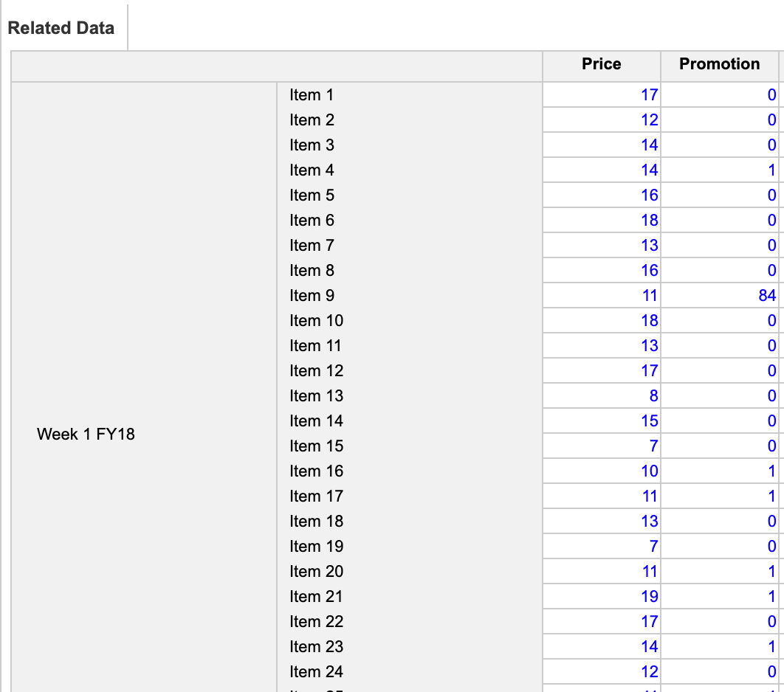The width and height of the screenshot is (784, 692).
Task: Click the Promotion cell showing 84 for Item 9
Action: [720, 295]
